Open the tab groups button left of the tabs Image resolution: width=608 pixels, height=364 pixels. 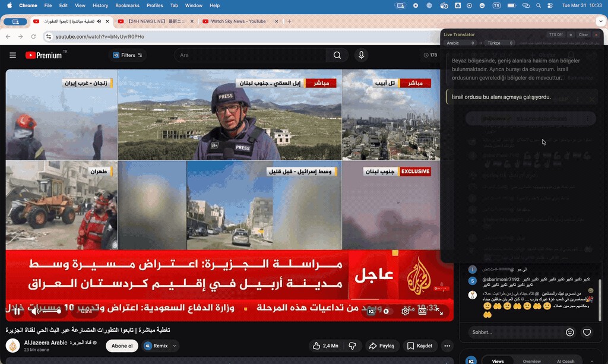15,22
